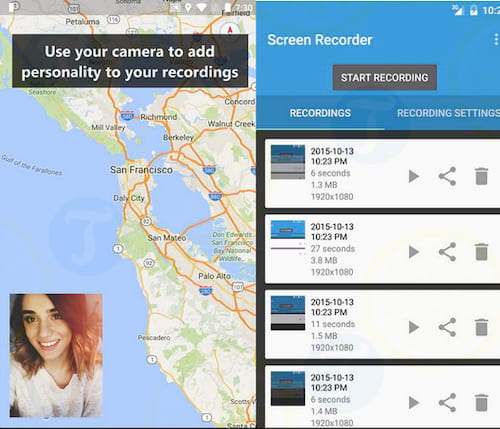Screen dimensions: 500x429
Task: Open the three-dot overflow menu
Action: 496,40
